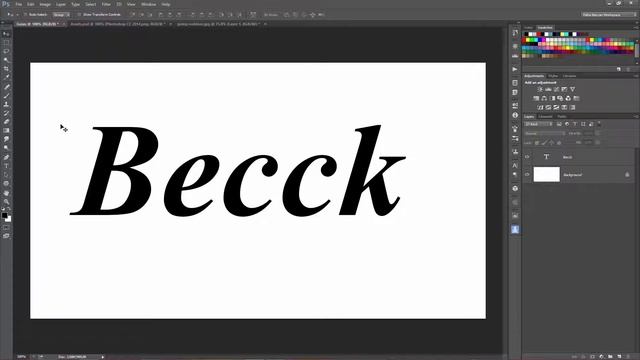The image size is (640, 360).
Task: Select the Crop tool
Action: [6, 69]
